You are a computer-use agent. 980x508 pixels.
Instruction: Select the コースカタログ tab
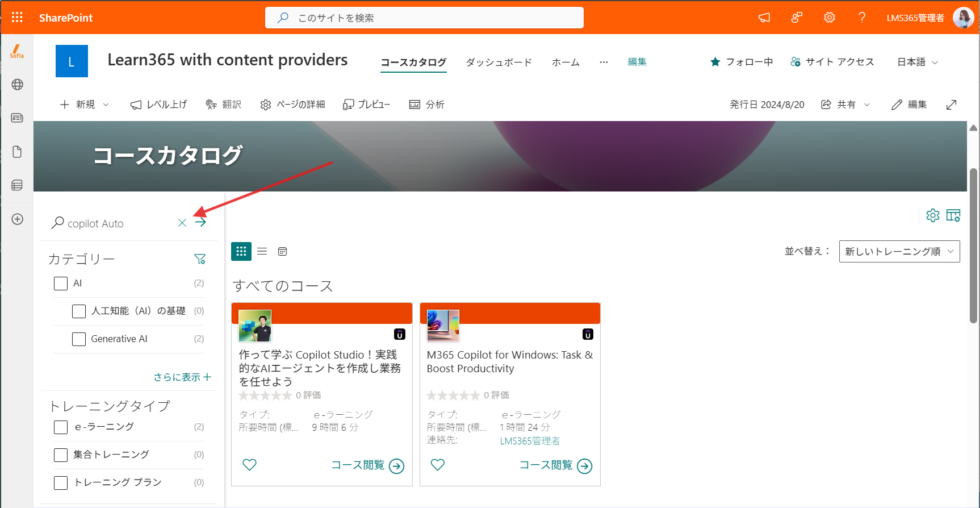[x=413, y=62]
